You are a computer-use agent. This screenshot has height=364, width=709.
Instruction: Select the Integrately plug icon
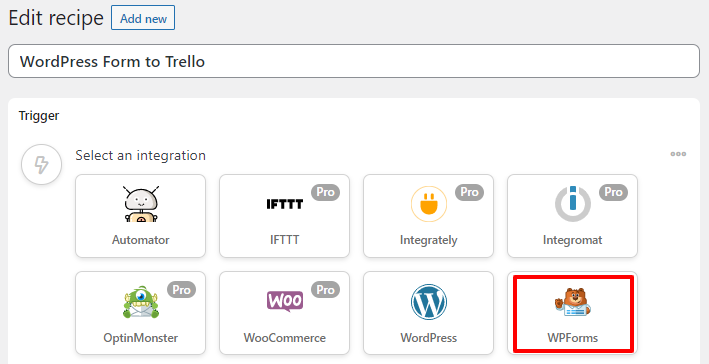[x=429, y=204]
